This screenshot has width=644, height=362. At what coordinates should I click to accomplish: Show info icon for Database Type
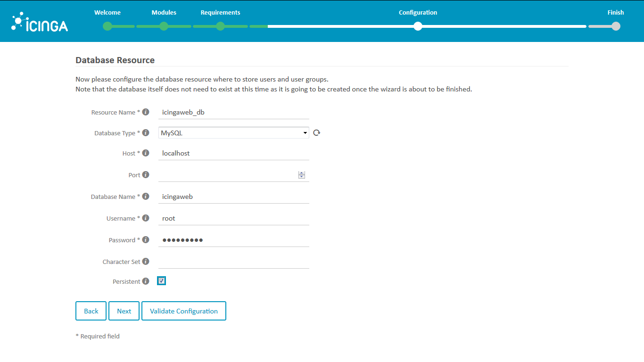(x=146, y=133)
